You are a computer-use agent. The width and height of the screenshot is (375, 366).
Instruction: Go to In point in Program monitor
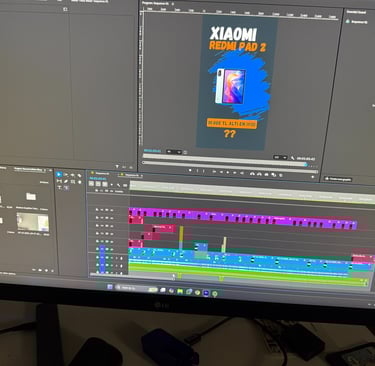pos(214,172)
